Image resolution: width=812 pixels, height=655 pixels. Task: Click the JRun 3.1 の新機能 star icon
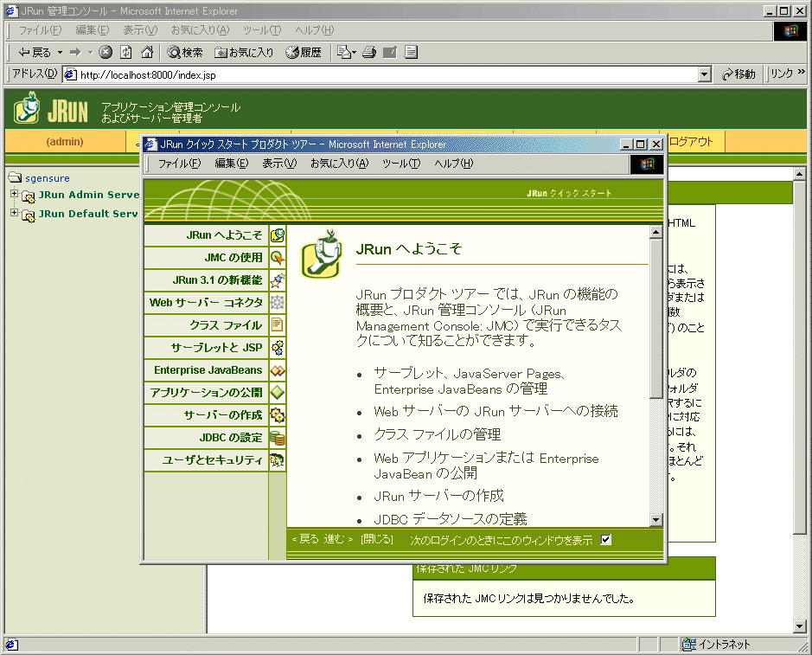coord(277,279)
